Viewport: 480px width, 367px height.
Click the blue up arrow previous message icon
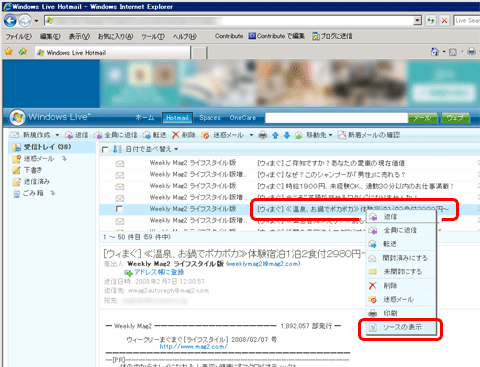coord(275,135)
